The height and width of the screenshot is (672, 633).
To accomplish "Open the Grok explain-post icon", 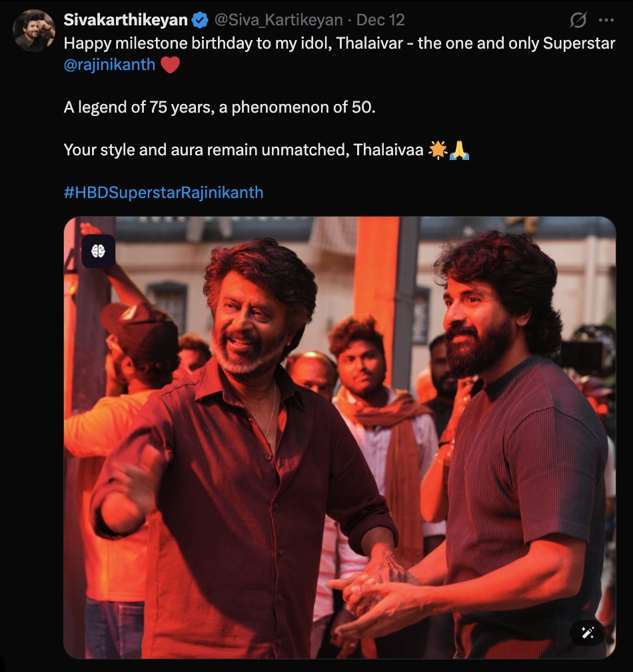I will click(578, 21).
